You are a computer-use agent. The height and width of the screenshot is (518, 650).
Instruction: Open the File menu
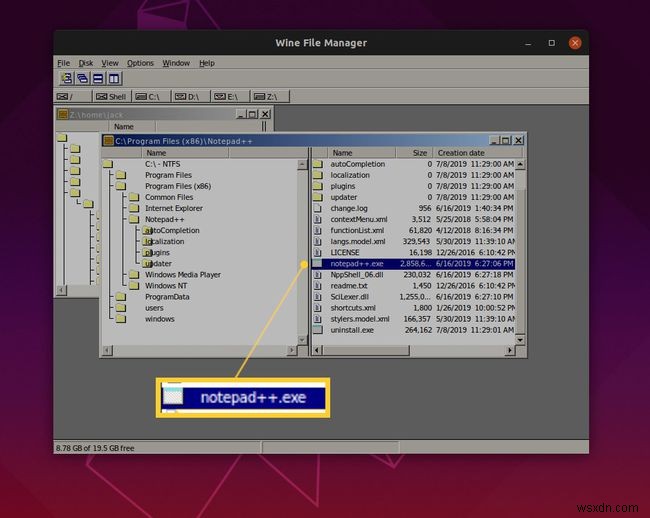(x=63, y=63)
